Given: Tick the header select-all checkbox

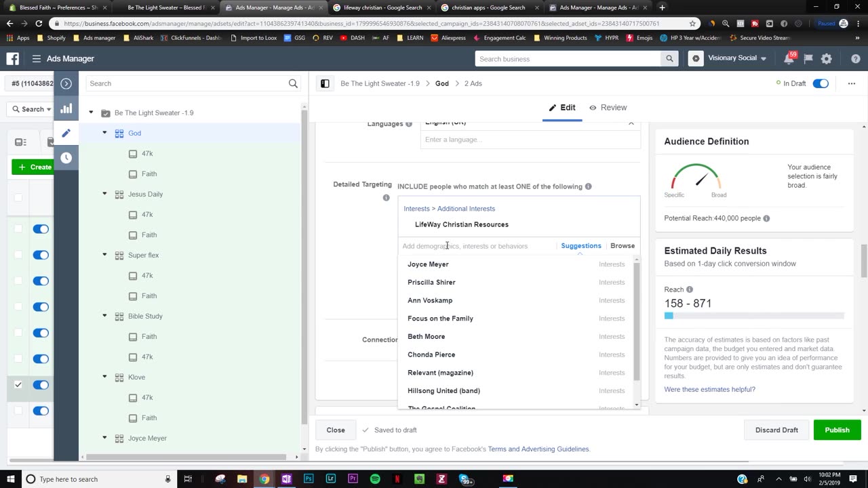Looking at the screenshot, I should tap(18, 197).
